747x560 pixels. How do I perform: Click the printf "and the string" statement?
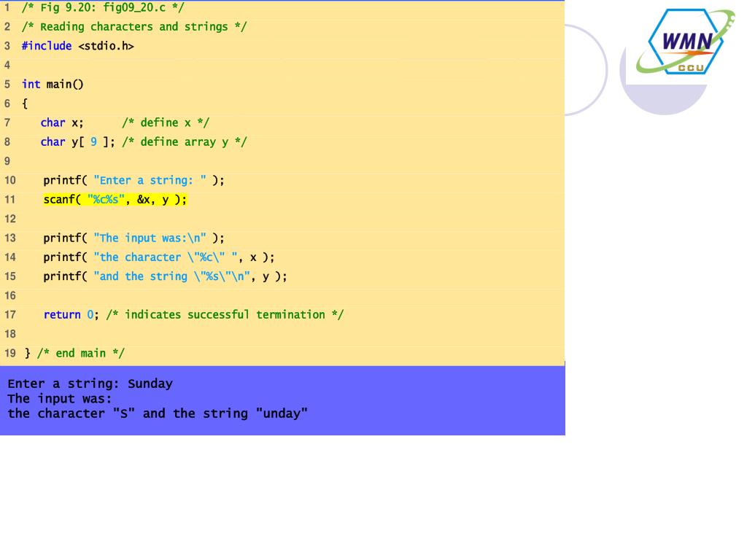click(x=165, y=276)
